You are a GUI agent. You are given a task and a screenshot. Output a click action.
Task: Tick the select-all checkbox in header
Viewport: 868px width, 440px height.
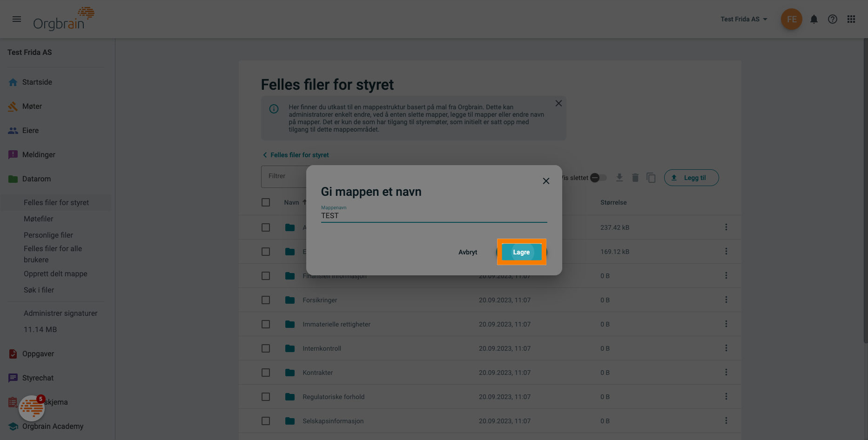[266, 202]
